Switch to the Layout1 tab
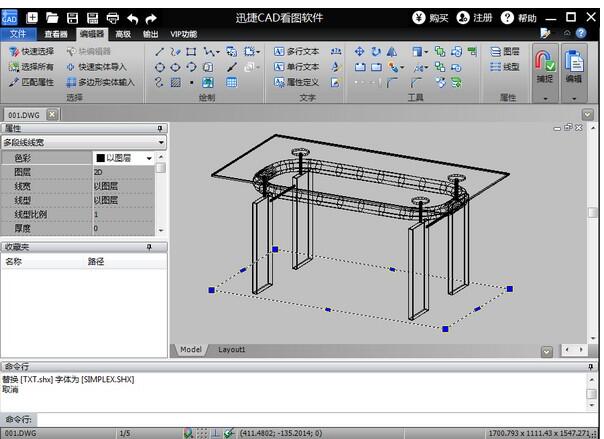The width and height of the screenshot is (604, 439). pyautogui.click(x=231, y=350)
